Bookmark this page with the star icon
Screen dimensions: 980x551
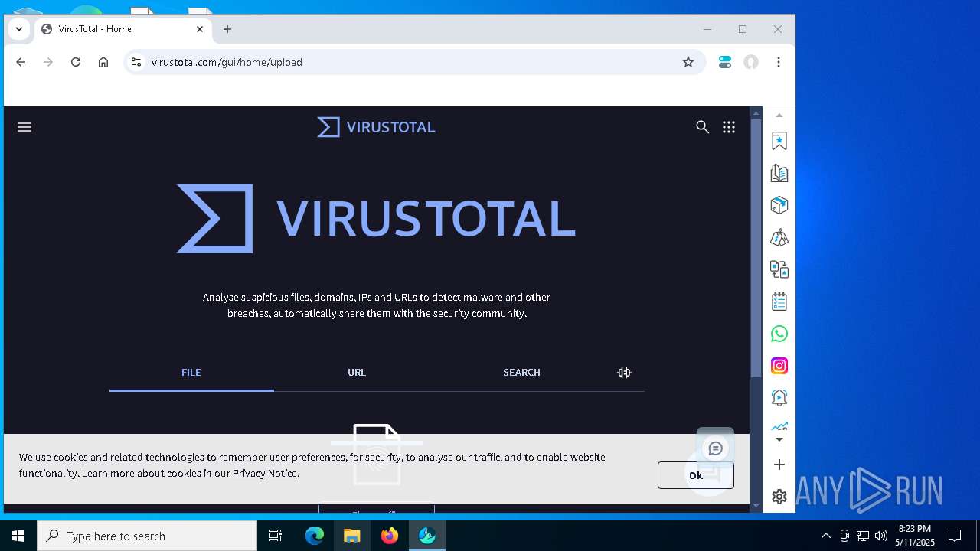(x=688, y=62)
